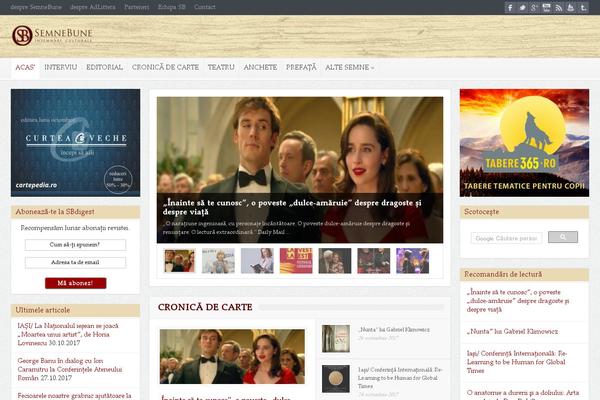The image size is (600, 400).
Task: Click the Cronică de carte wedding scene image
Action: 232,356
